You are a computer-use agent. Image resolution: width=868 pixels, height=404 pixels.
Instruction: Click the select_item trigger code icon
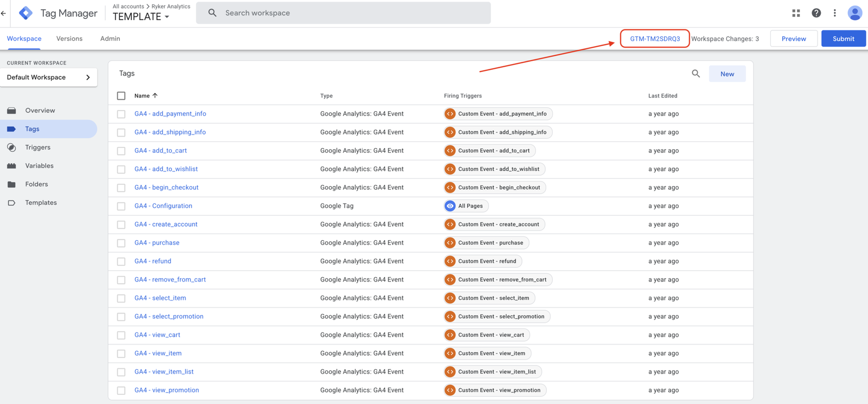450,298
